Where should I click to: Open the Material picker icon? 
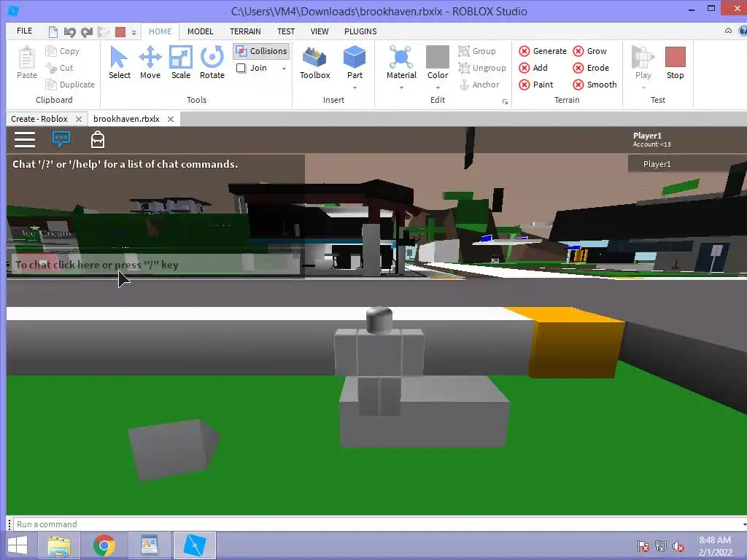point(401,57)
